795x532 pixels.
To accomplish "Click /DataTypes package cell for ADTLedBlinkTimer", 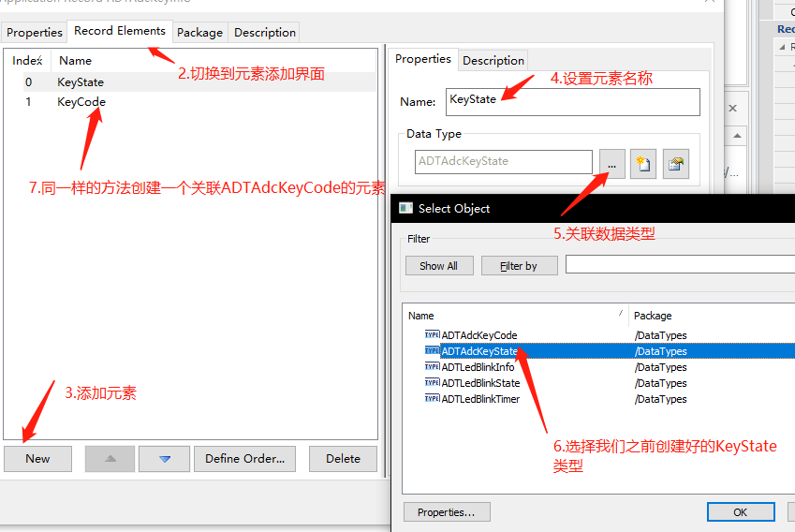I will click(x=661, y=399).
